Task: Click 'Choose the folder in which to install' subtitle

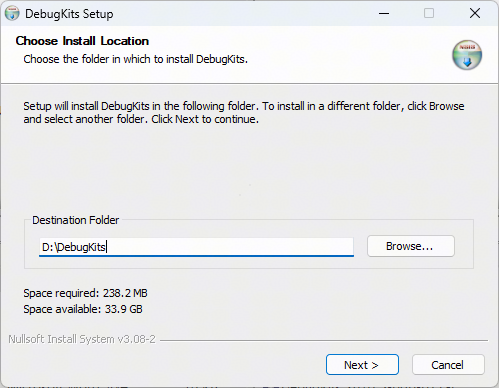Action: click(135, 59)
